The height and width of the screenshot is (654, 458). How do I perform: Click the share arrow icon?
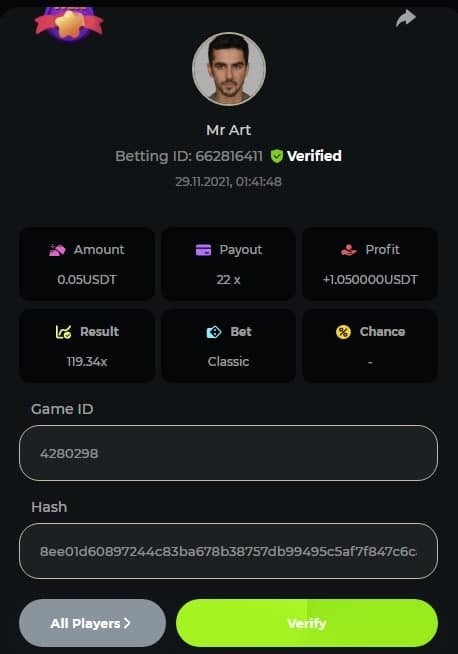click(405, 18)
